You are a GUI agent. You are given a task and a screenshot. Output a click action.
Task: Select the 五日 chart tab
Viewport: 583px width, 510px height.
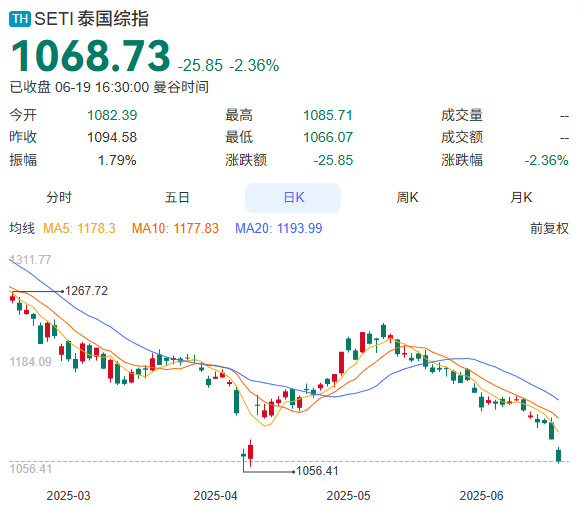[x=177, y=197]
